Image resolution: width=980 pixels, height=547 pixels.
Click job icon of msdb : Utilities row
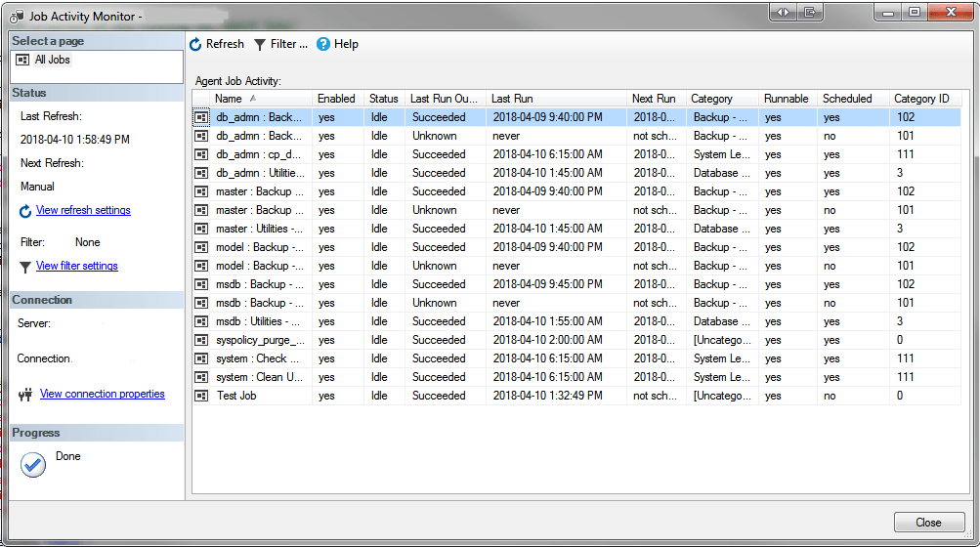(201, 321)
